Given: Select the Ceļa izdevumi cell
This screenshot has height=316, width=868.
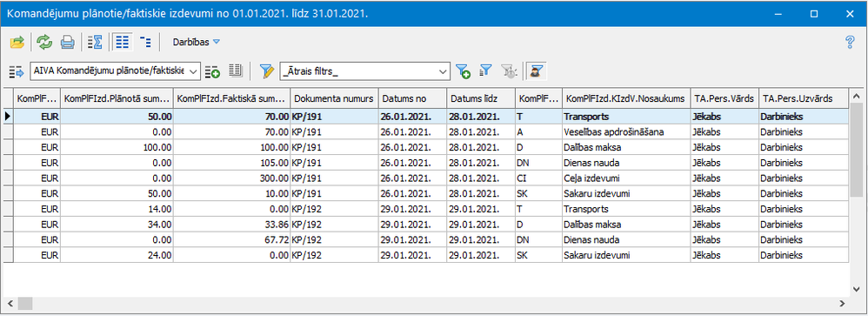Looking at the screenshot, I should 626,178.
